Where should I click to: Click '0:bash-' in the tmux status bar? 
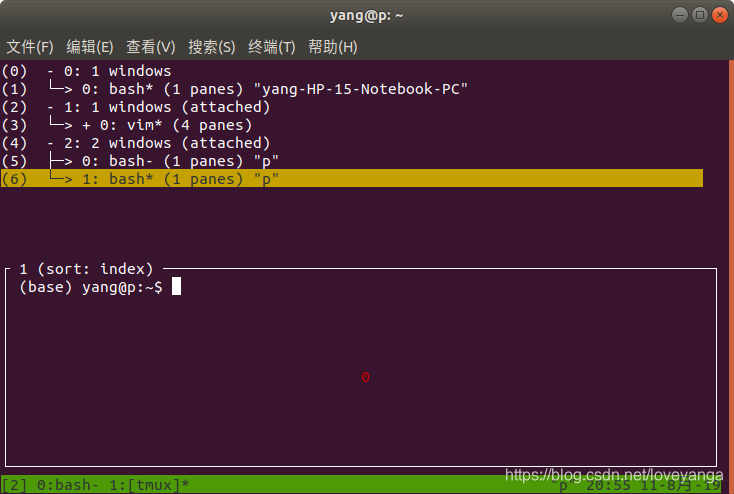pos(68,485)
